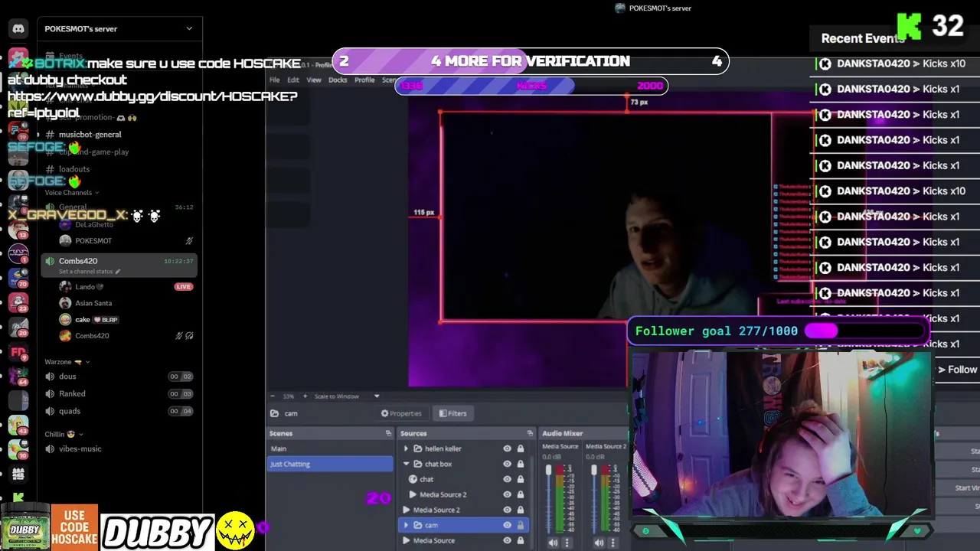
Task: Open the Docks menu in OBS
Action: (x=338, y=80)
